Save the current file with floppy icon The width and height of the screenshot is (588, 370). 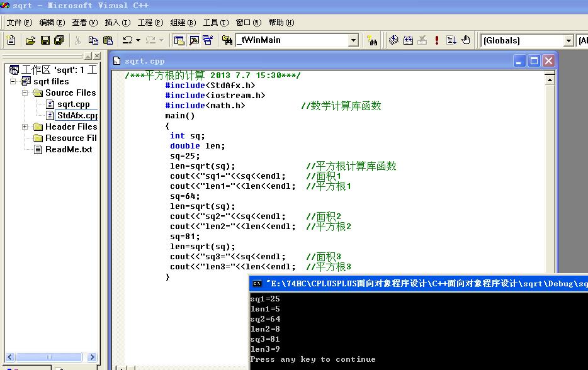[45, 40]
